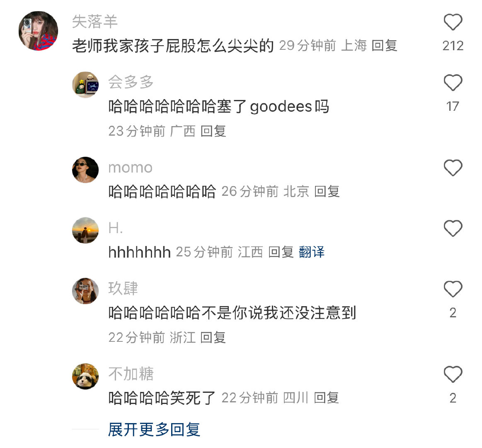The image size is (482, 448).
Task: Reply to 会多多 from 广西
Action: (213, 131)
